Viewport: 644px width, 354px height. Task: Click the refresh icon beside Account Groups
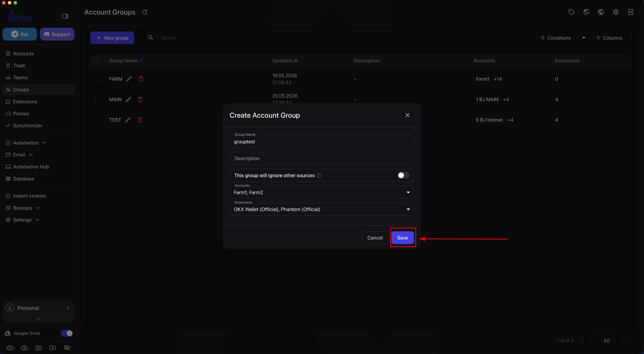click(145, 12)
